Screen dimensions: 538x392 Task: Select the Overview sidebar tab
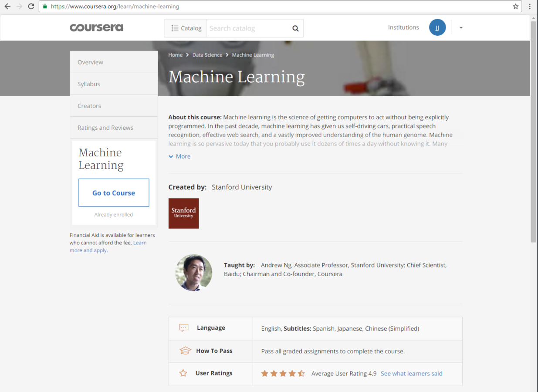[114, 62]
